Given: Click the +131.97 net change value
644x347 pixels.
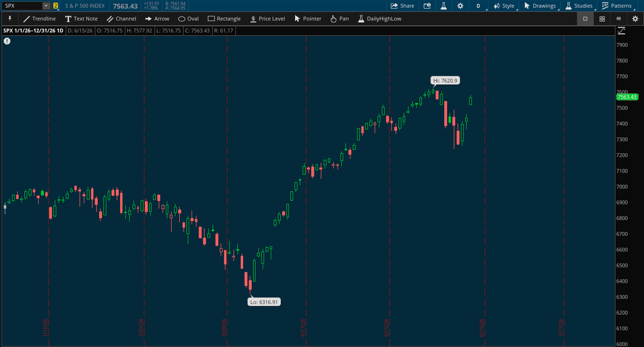Looking at the screenshot, I should [151, 3].
